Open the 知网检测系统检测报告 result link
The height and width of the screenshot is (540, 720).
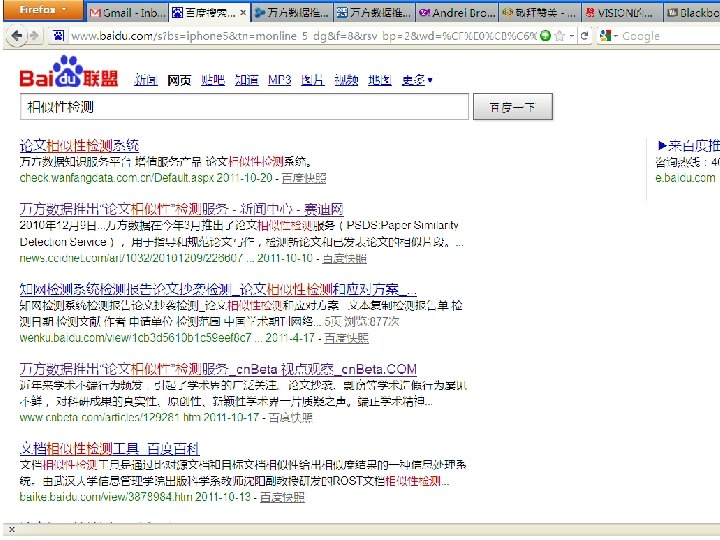point(218,289)
